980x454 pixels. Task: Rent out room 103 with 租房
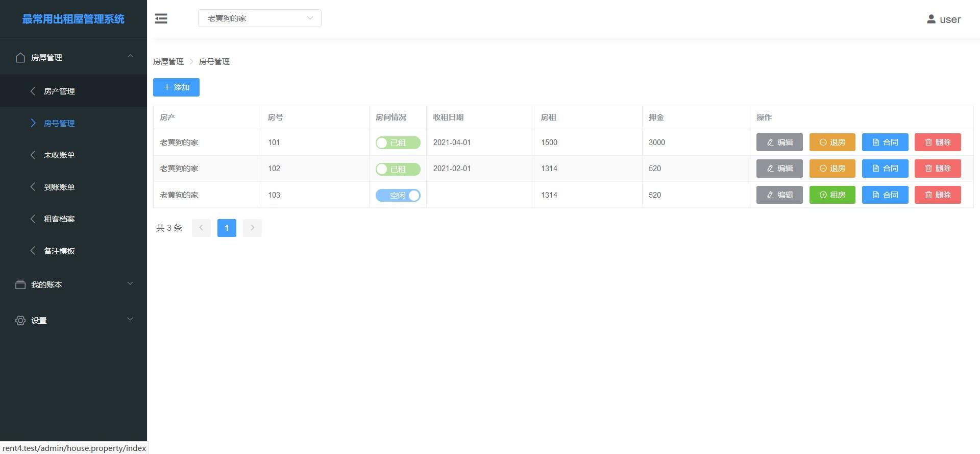tap(832, 195)
